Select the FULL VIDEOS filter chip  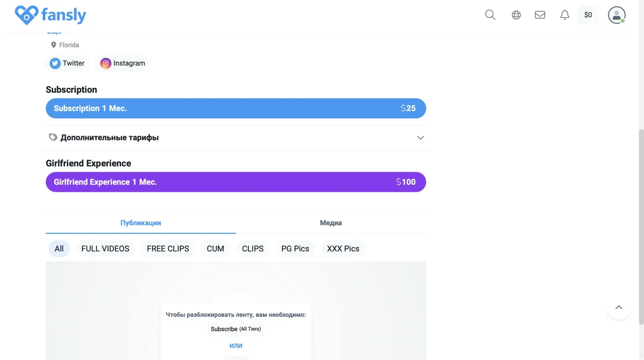pyautogui.click(x=105, y=249)
